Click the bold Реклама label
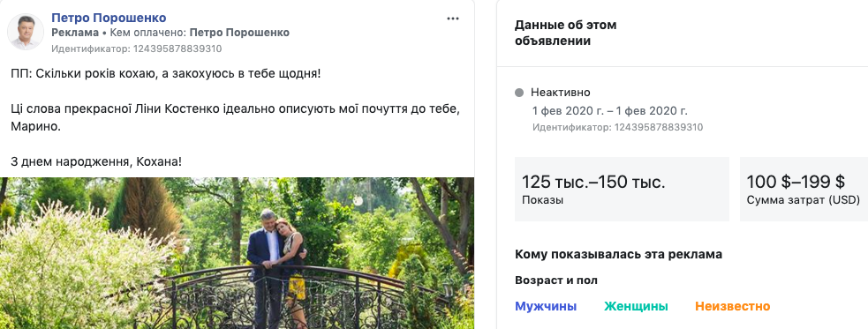 coord(75,33)
